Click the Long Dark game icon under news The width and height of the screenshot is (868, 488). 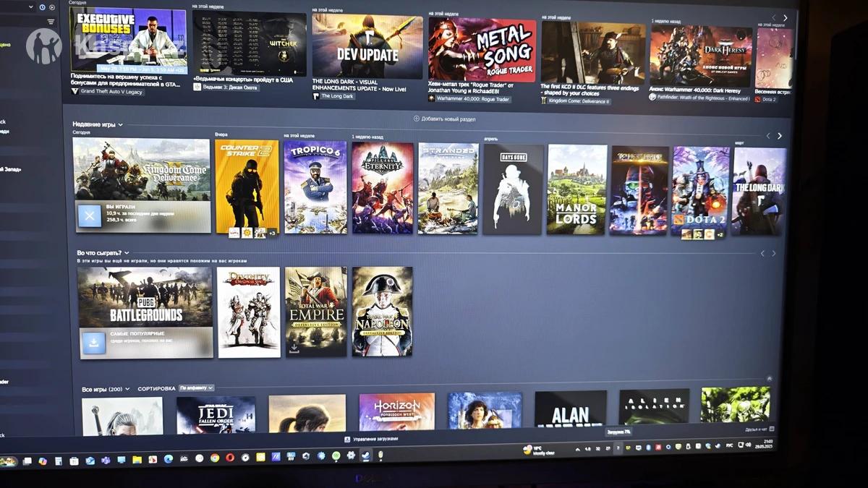click(x=316, y=96)
